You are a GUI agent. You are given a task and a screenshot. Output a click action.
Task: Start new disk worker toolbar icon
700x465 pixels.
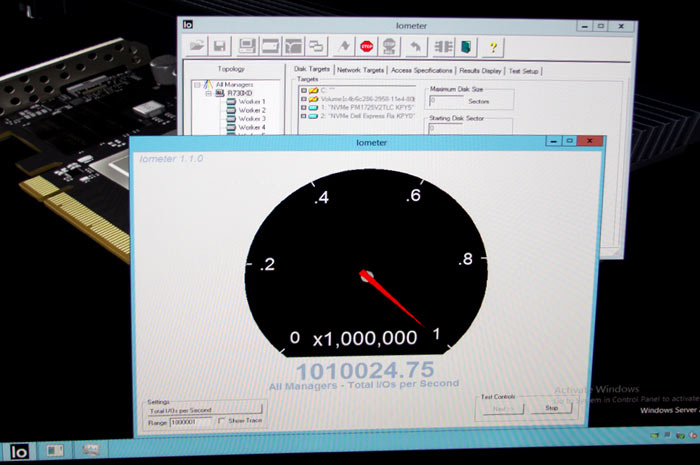click(x=270, y=46)
